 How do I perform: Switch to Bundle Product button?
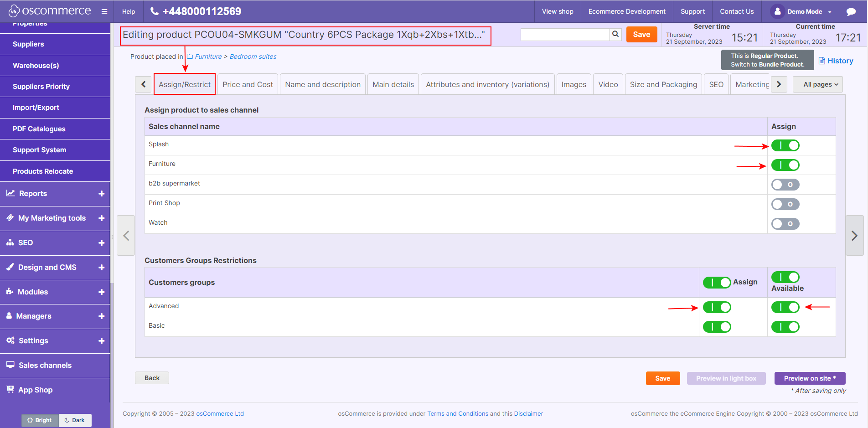[767, 60]
